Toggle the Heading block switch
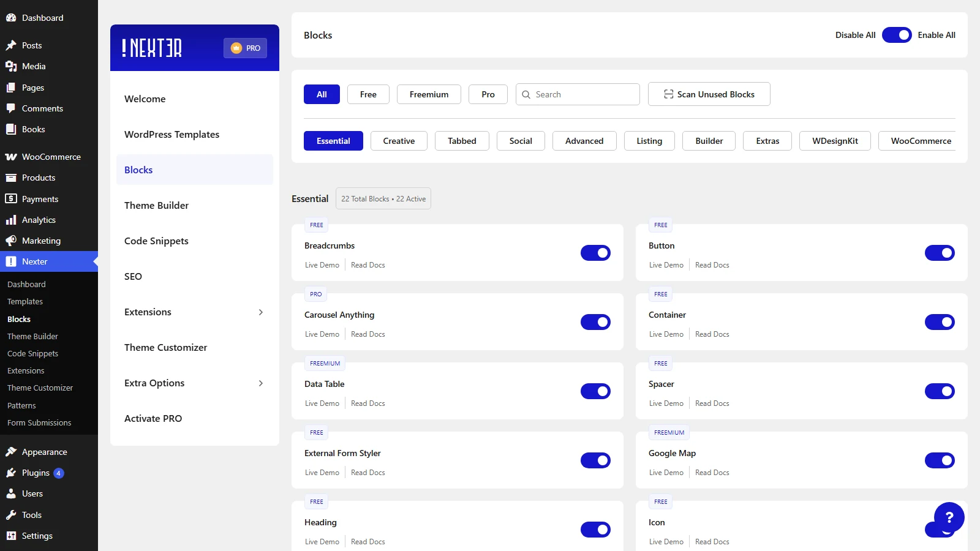The width and height of the screenshot is (980, 551). pyautogui.click(x=595, y=530)
